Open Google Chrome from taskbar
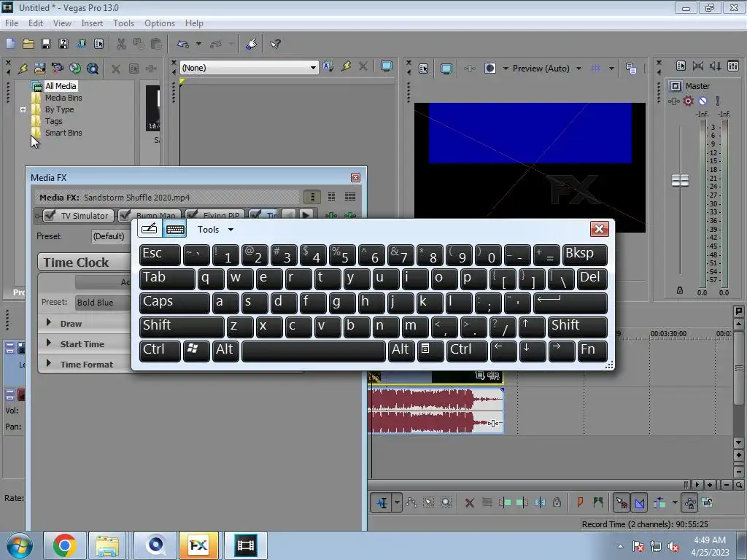 [64, 545]
